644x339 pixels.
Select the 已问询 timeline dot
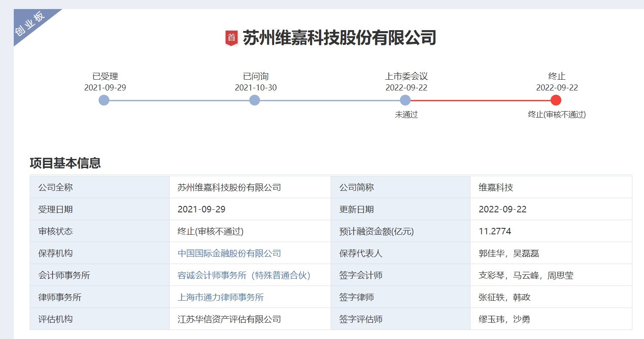(255, 100)
